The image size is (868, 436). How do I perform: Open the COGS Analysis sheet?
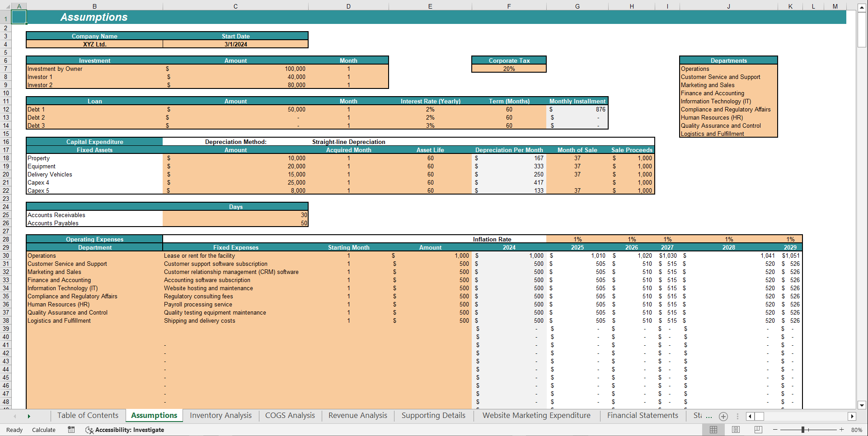click(x=290, y=415)
